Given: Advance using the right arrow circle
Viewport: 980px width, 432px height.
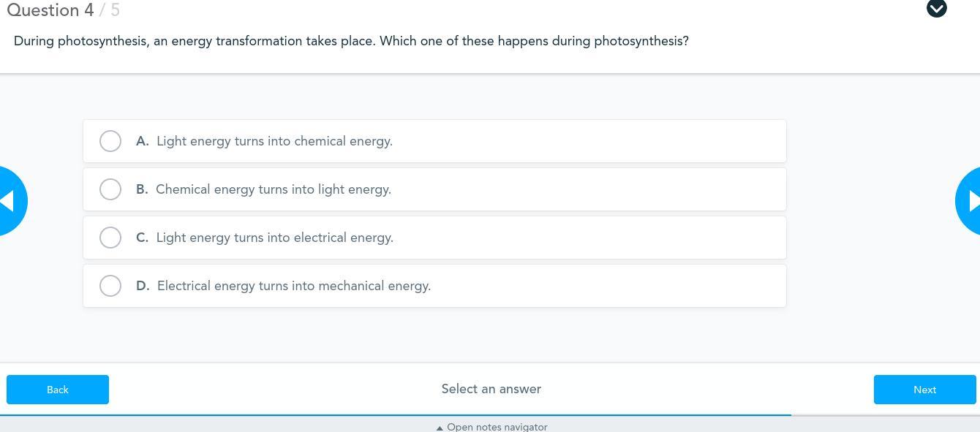Looking at the screenshot, I should point(970,201).
